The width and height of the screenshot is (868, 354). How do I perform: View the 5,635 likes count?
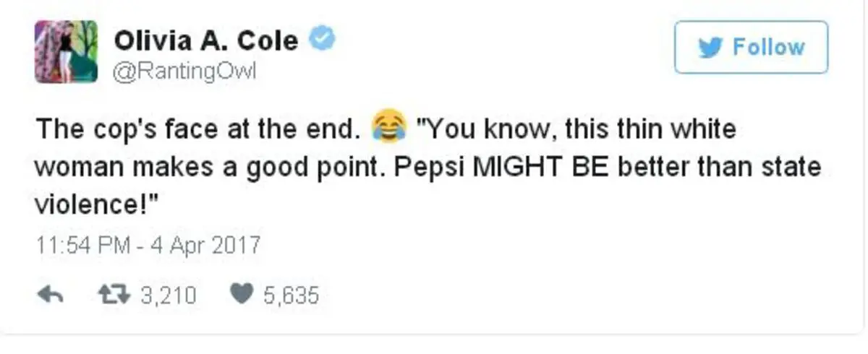[x=290, y=295]
